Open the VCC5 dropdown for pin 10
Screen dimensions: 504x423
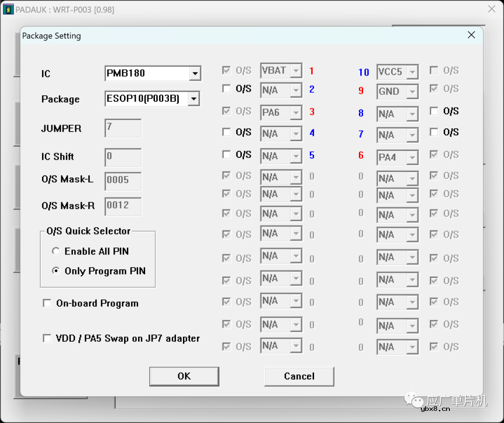[412, 72]
